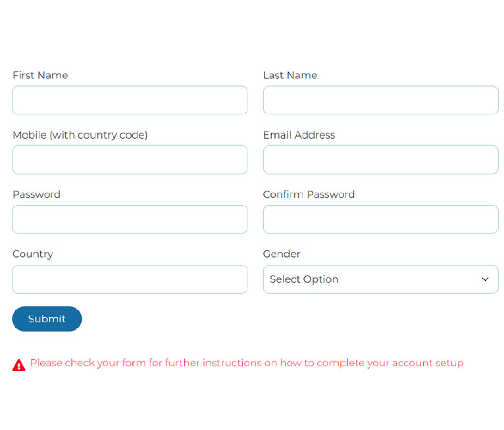Click the Password label text

pyautogui.click(x=37, y=194)
